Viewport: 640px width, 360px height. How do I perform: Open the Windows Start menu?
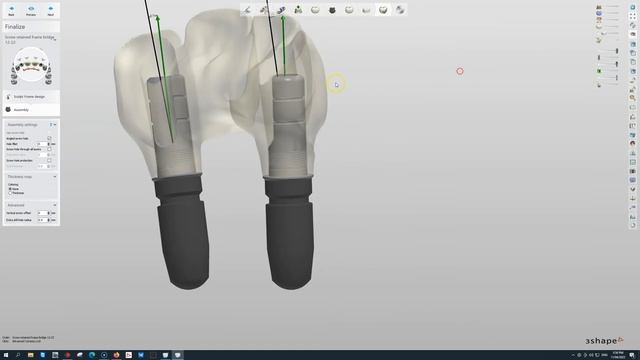pos(6,355)
